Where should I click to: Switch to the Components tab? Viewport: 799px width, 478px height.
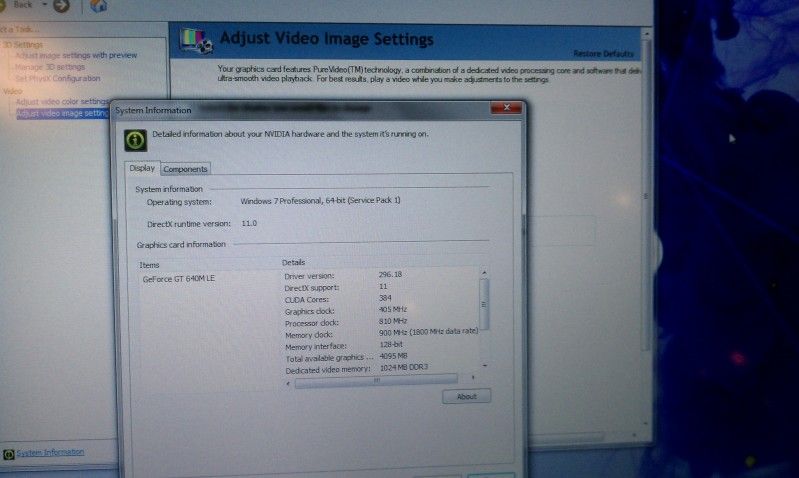pyautogui.click(x=185, y=169)
